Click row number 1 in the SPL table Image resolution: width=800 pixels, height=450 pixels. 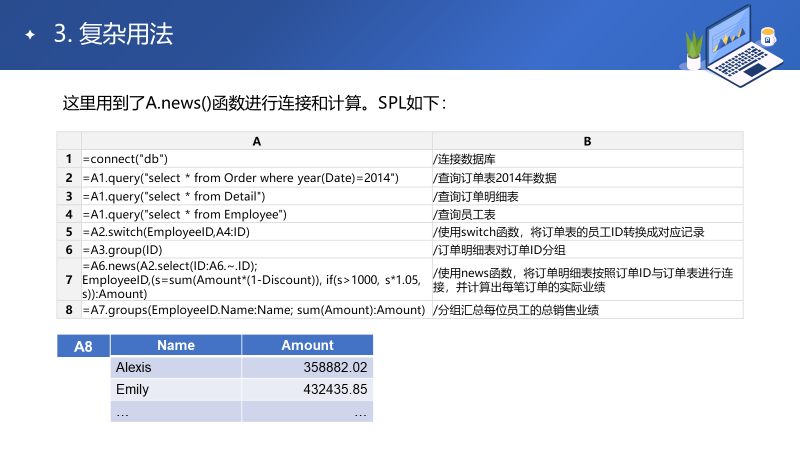pos(68,160)
